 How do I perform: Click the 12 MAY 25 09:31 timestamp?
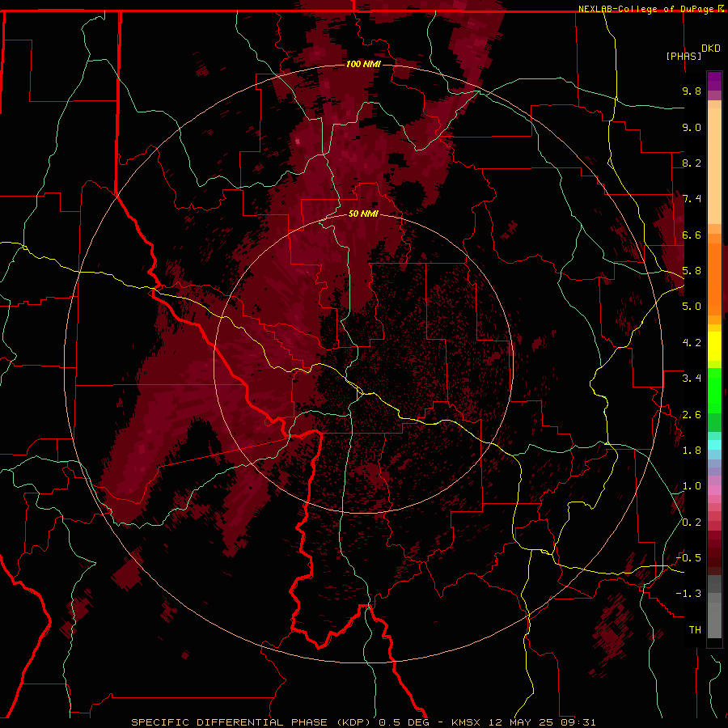pyautogui.click(x=542, y=722)
